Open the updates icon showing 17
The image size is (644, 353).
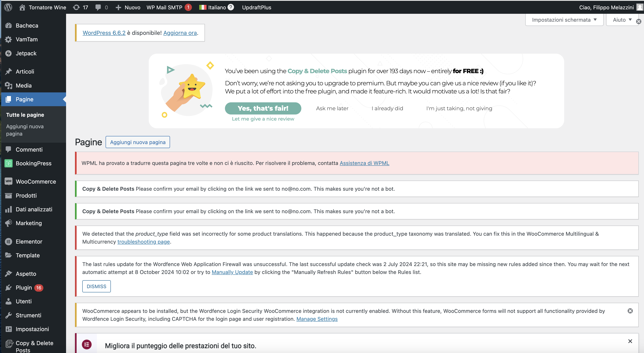coord(76,7)
